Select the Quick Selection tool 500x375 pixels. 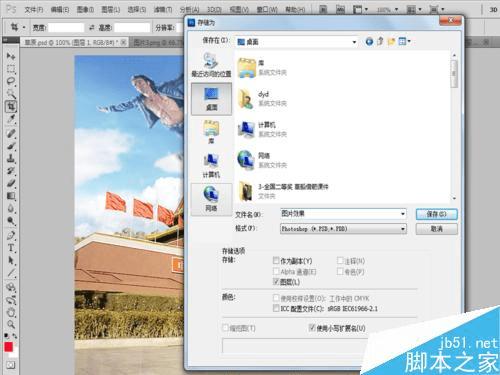(11, 94)
